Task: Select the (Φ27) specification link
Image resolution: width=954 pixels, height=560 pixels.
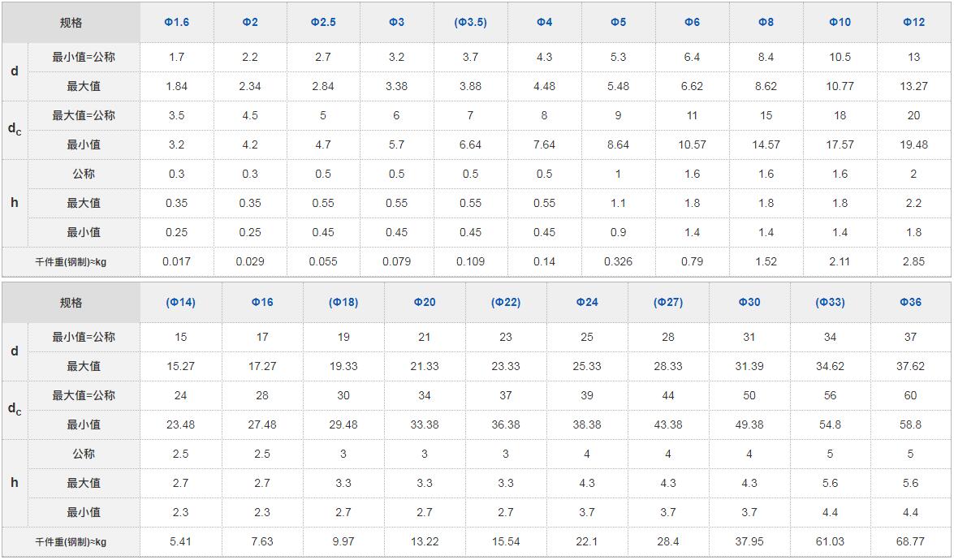Action: tap(668, 302)
